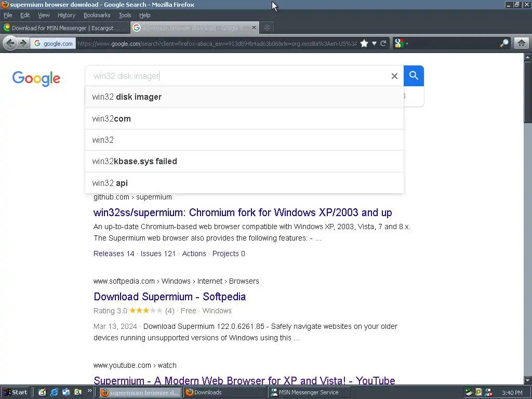Open the Edit menu
532x399 pixels.
[25, 15]
